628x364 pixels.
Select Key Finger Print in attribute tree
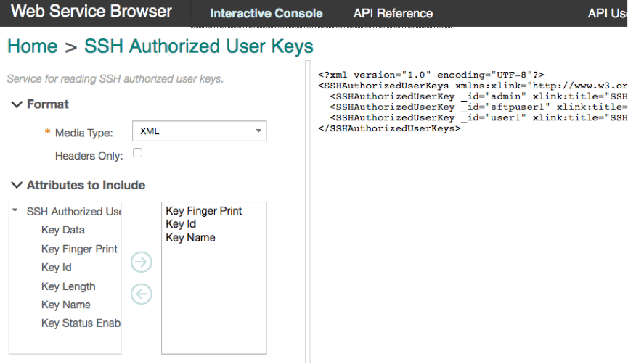79,249
